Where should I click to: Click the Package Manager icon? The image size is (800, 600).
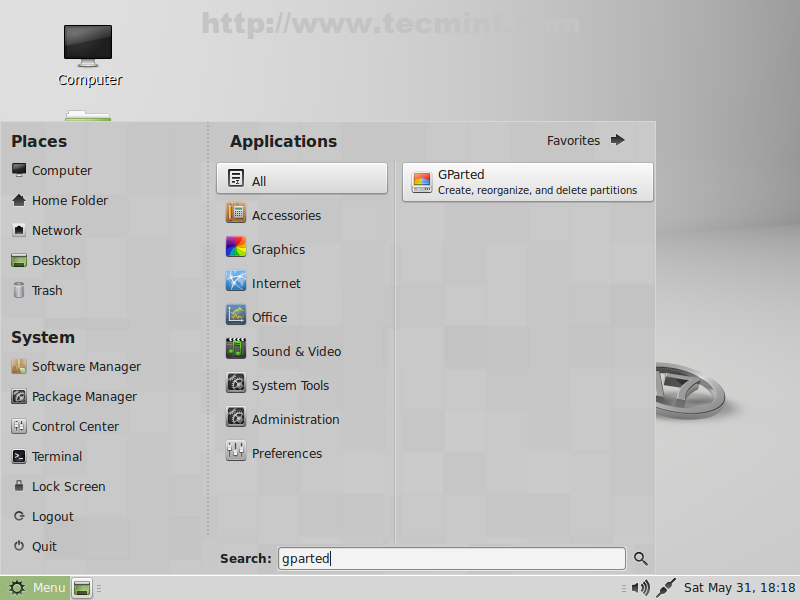(19, 396)
